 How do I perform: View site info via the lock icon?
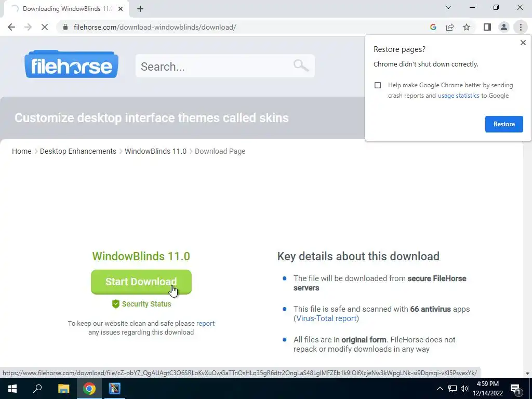coord(65,27)
